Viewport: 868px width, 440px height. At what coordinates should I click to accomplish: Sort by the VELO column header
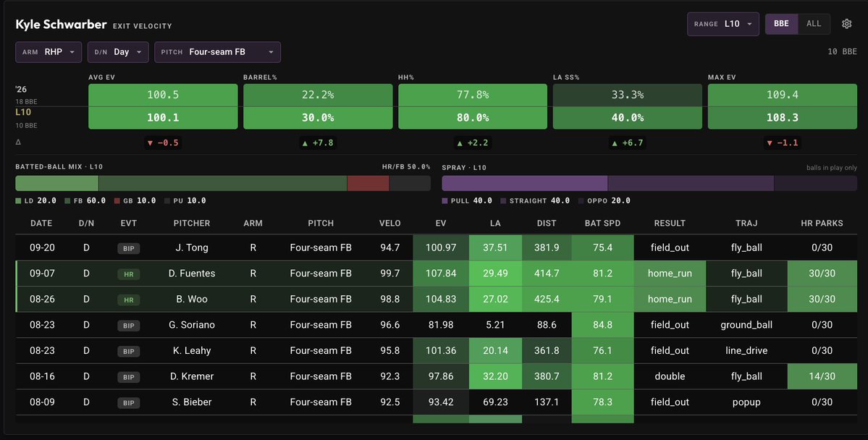[x=389, y=223]
